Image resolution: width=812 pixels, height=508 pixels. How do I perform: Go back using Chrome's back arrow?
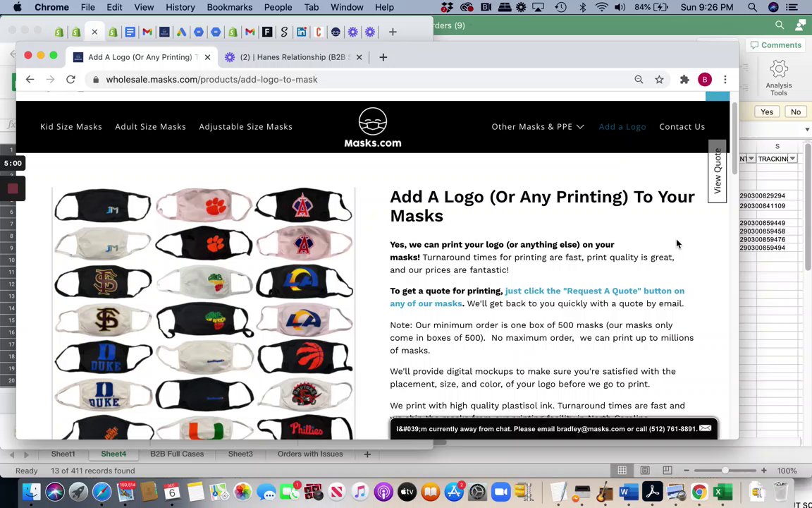coord(30,79)
